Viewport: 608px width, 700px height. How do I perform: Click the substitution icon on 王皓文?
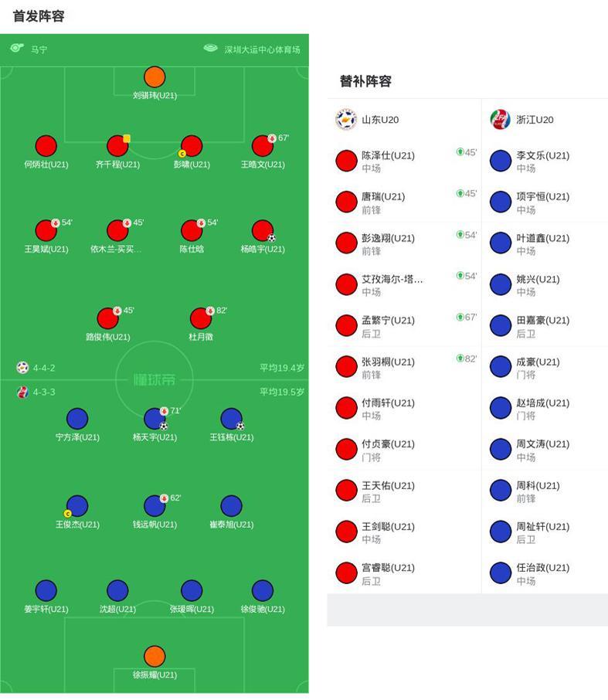tap(272, 138)
